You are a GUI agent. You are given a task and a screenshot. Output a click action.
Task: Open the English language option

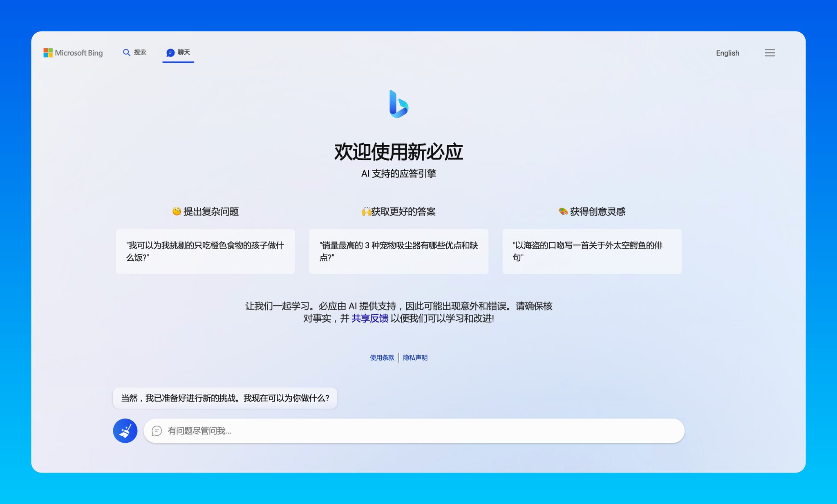point(727,53)
